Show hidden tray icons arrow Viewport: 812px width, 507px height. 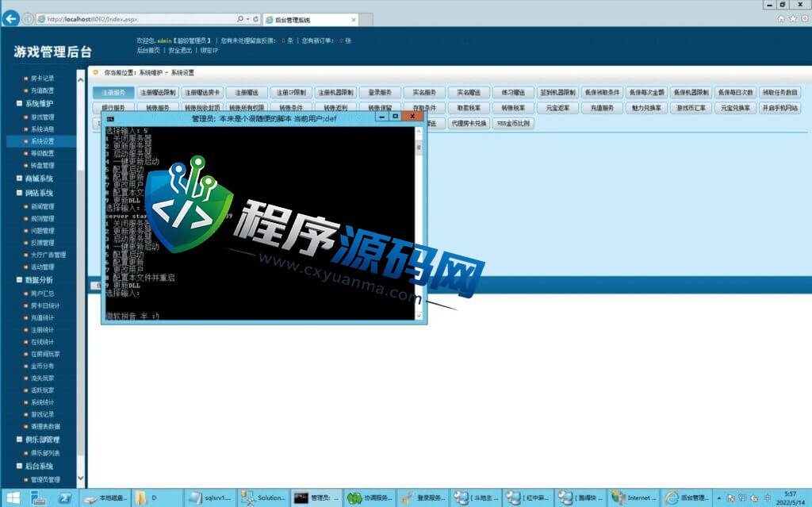coord(718,497)
